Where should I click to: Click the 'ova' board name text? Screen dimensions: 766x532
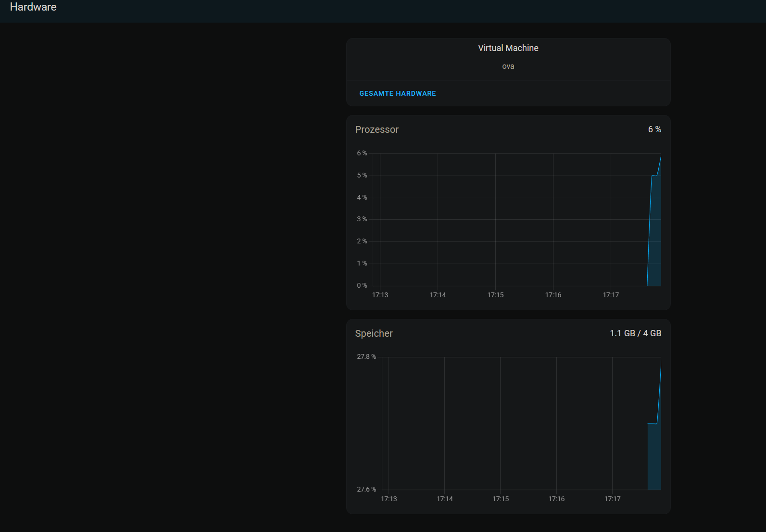tap(508, 66)
